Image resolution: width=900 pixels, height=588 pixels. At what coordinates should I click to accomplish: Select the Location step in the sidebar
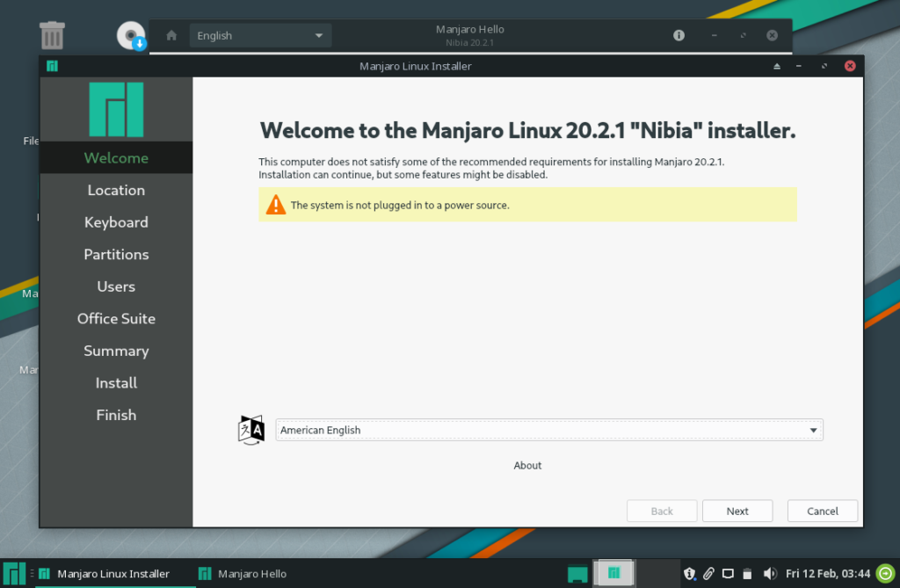point(117,190)
